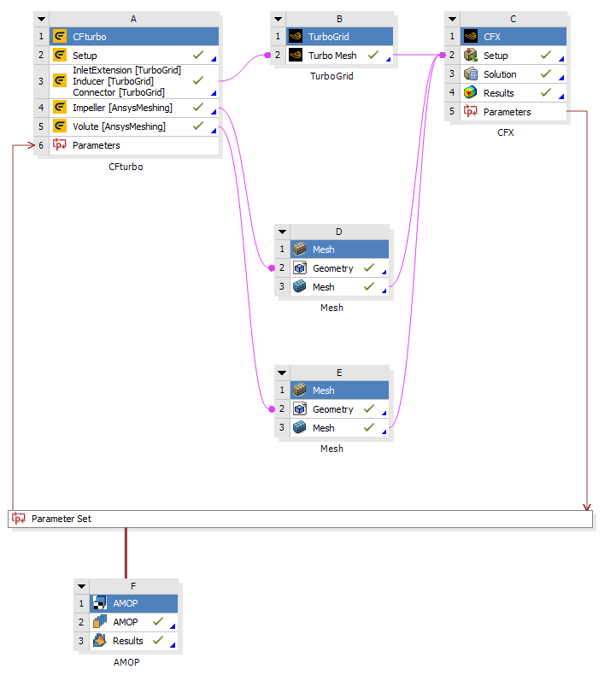
Task: Click the CFX header icon in system C
Action: click(471, 37)
